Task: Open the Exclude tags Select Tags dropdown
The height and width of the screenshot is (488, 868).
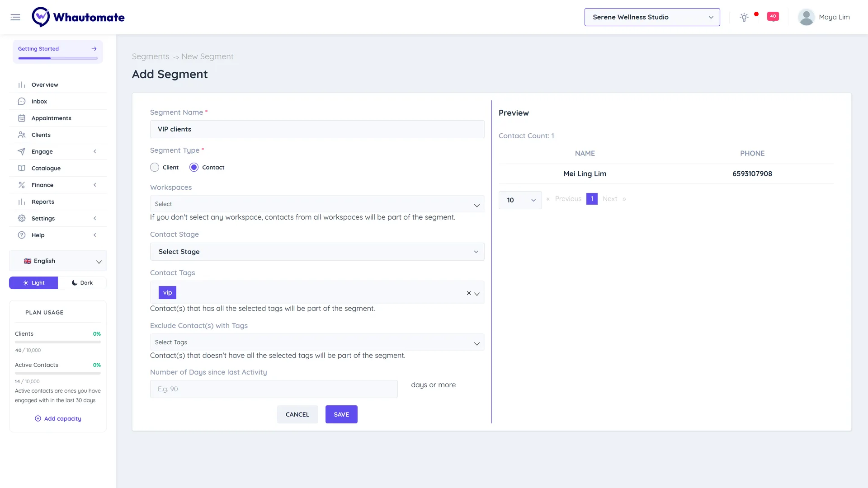Action: point(317,342)
